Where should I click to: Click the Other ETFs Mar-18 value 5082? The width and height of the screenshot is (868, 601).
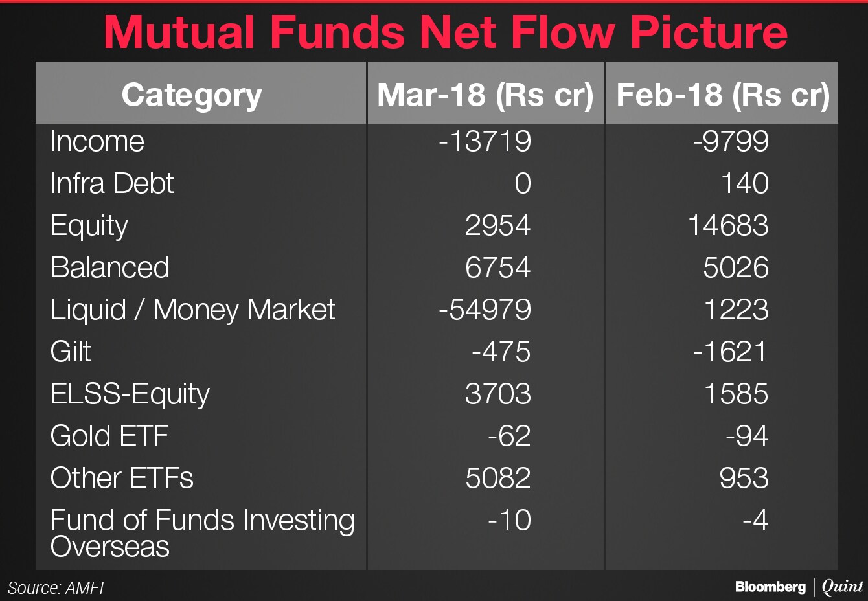click(497, 478)
